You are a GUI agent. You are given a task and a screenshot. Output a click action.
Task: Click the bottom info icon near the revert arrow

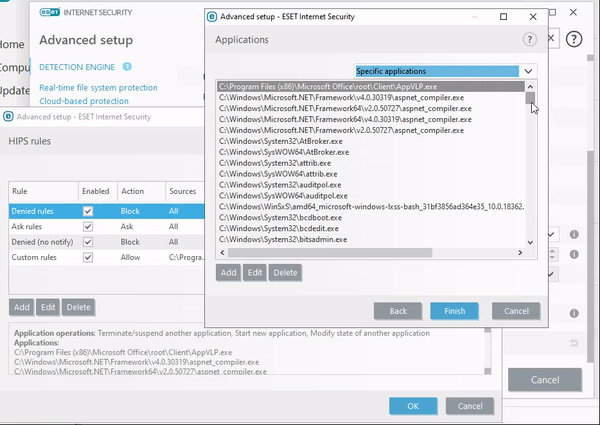pyautogui.click(x=574, y=313)
